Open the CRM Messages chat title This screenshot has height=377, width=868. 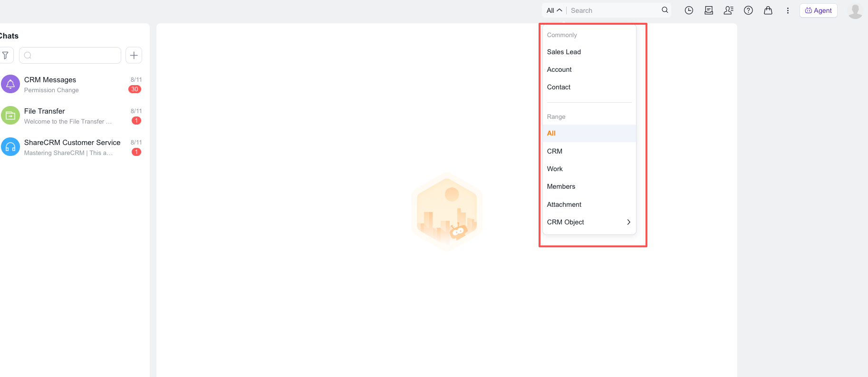(x=50, y=80)
